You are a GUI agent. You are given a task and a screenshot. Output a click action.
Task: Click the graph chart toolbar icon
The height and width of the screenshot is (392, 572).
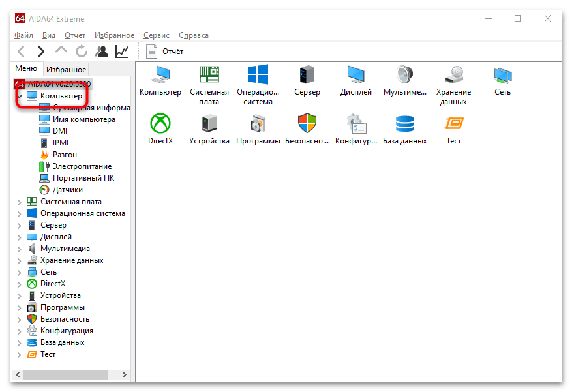[x=122, y=52]
